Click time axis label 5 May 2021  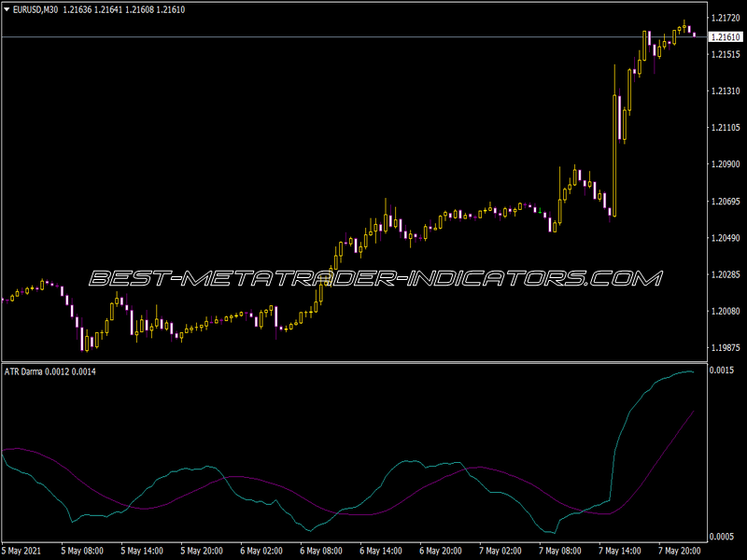(x=22, y=551)
